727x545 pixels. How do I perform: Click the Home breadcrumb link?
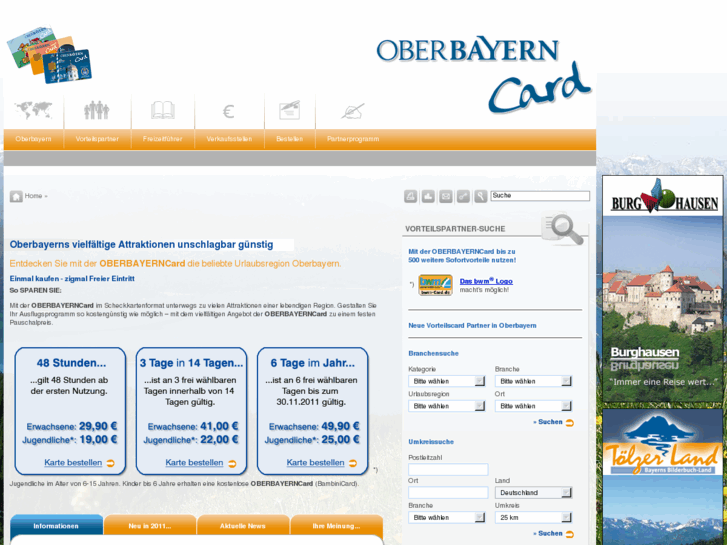(33, 196)
